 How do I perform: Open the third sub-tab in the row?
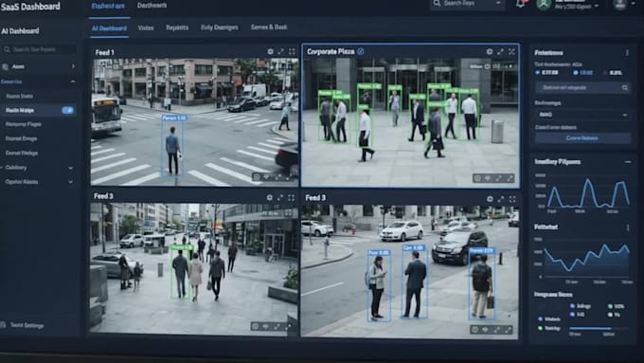[x=177, y=27]
